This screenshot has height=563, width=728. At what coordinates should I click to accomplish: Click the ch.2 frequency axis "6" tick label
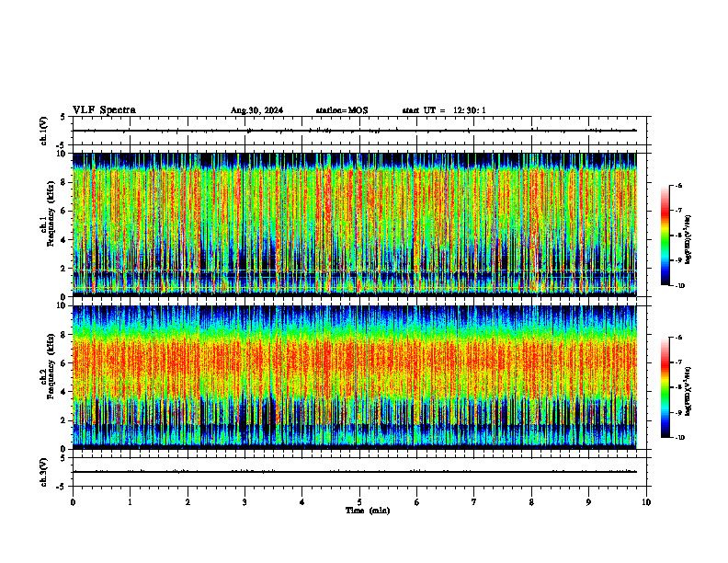coord(64,363)
